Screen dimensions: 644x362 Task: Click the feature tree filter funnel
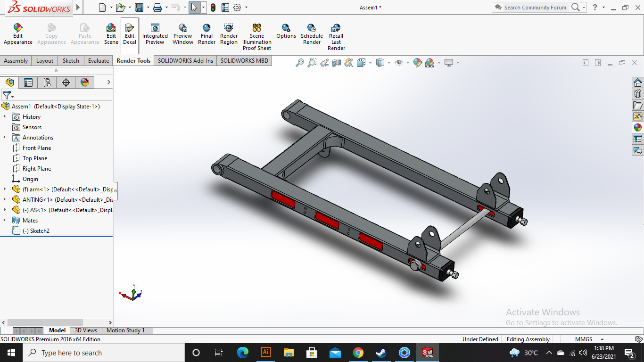tap(7, 95)
